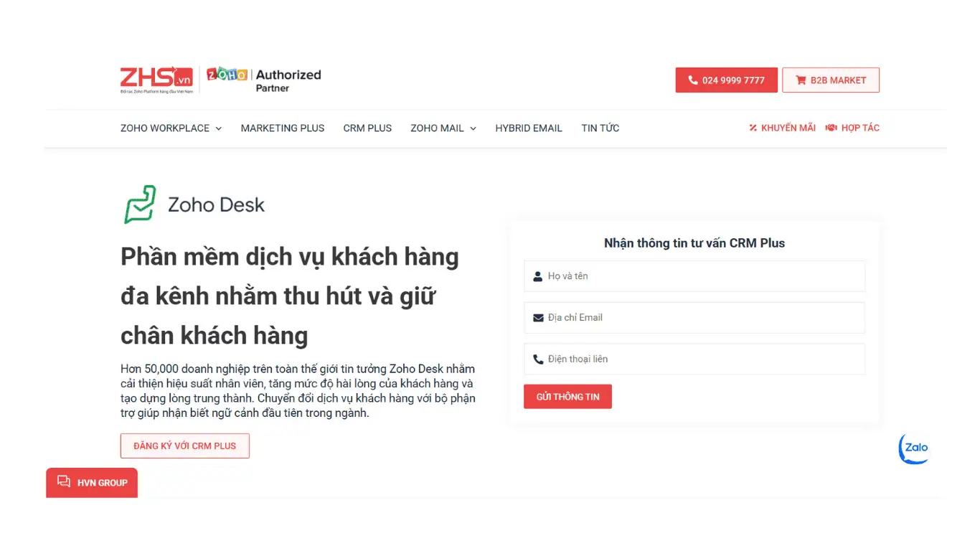
Task: Expand the ZOHO MAIL dropdown
Action: click(438, 128)
